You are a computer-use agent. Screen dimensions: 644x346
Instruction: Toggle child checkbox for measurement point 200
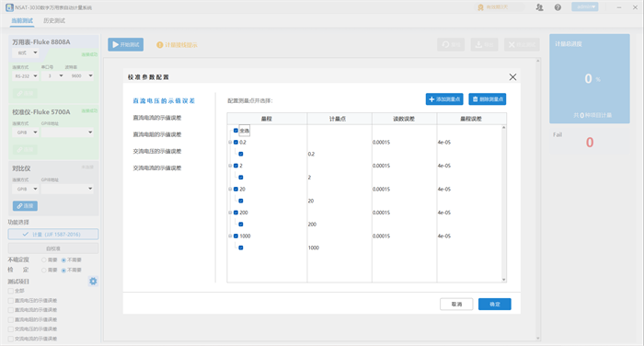click(241, 225)
